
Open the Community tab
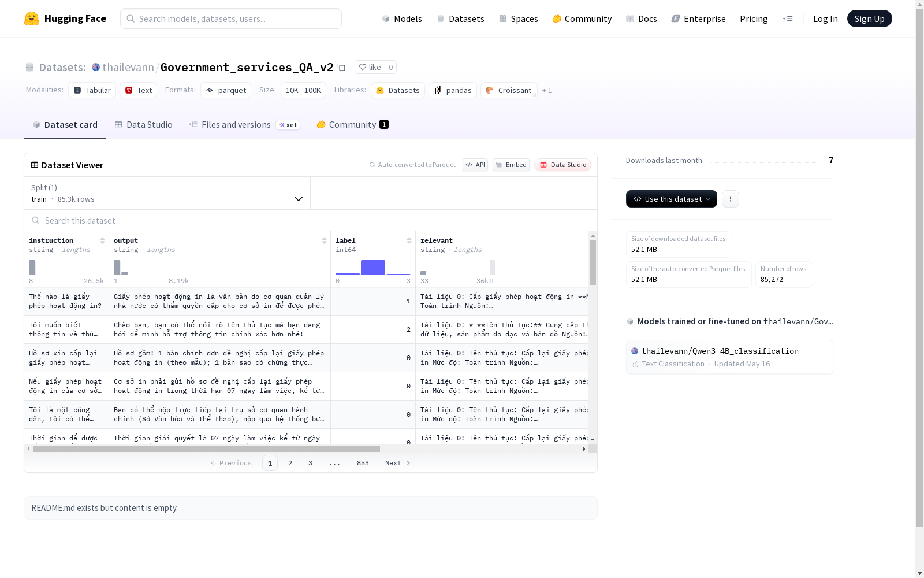click(x=352, y=125)
